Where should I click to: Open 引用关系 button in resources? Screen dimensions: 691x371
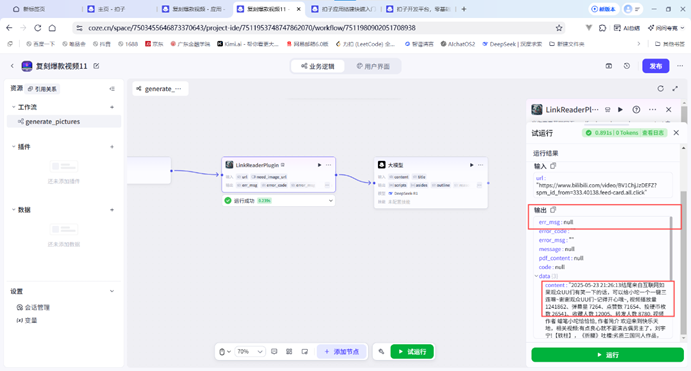pyautogui.click(x=42, y=89)
